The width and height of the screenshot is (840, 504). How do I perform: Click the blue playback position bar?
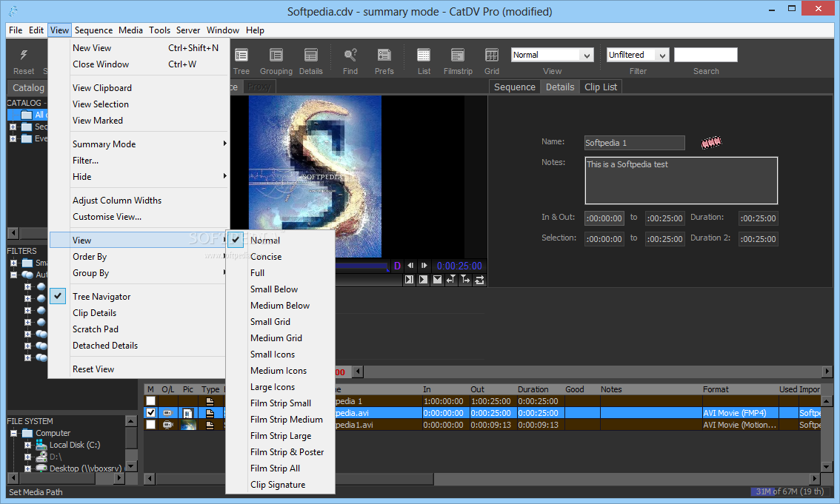click(362, 266)
